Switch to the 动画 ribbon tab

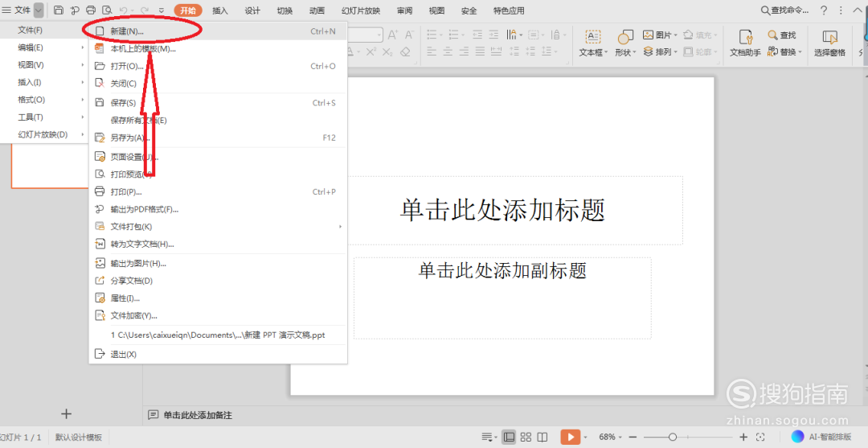(317, 10)
